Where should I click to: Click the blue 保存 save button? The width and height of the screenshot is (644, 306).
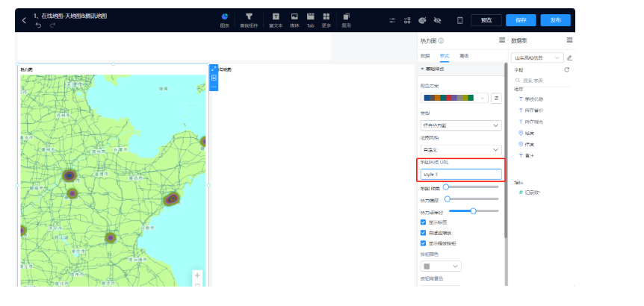click(521, 20)
